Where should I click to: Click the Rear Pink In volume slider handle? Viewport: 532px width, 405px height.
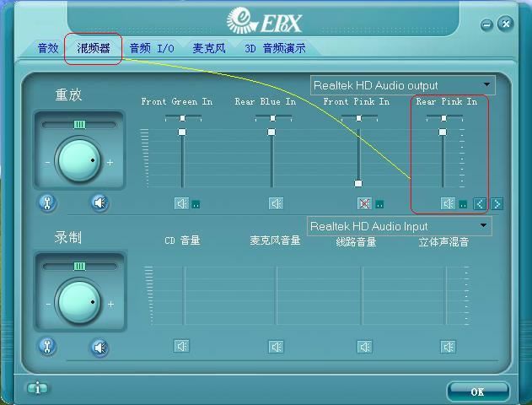pyautogui.click(x=443, y=132)
